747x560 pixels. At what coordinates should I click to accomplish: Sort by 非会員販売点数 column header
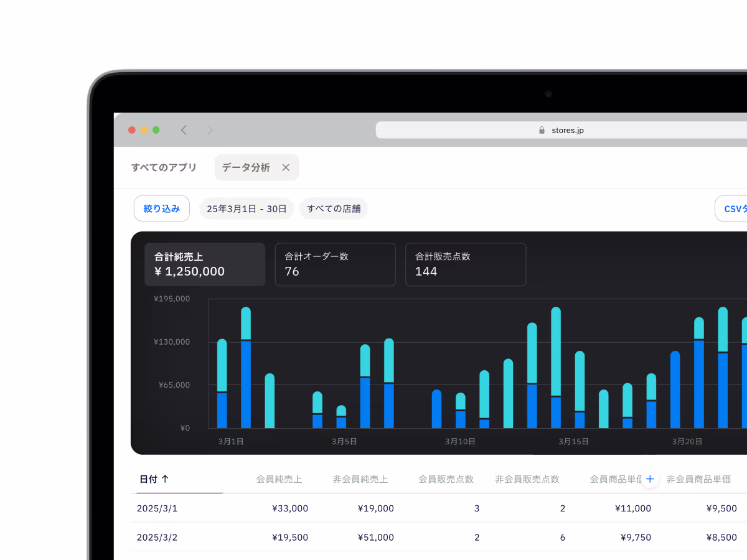527,479
